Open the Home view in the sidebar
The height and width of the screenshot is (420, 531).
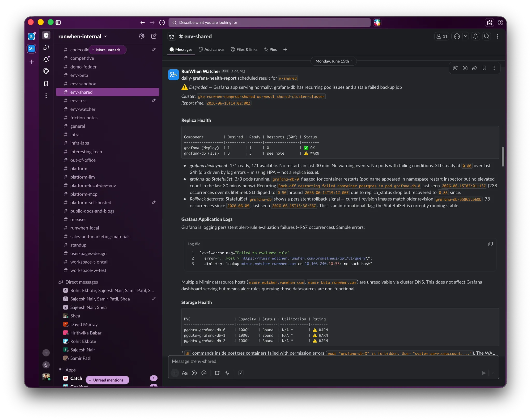click(46, 35)
